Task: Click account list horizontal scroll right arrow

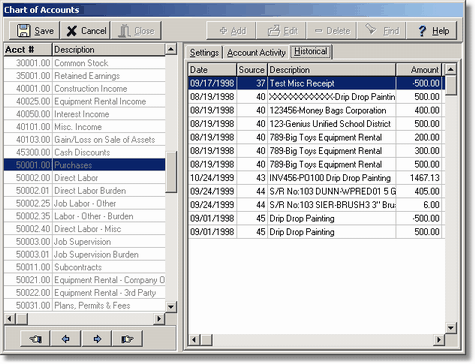Action: coord(159,319)
